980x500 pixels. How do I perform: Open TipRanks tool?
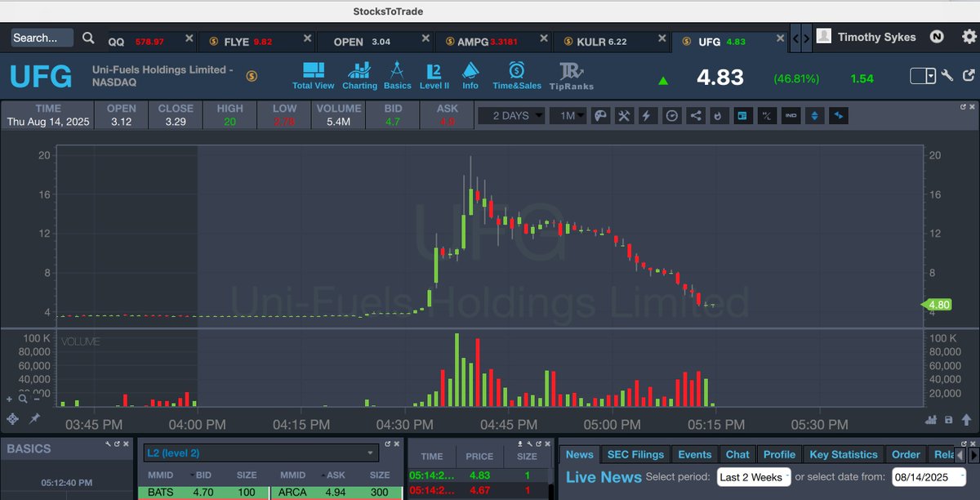(x=572, y=75)
